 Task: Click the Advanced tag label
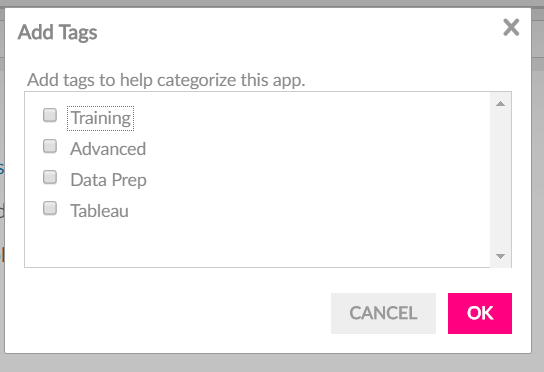point(108,149)
